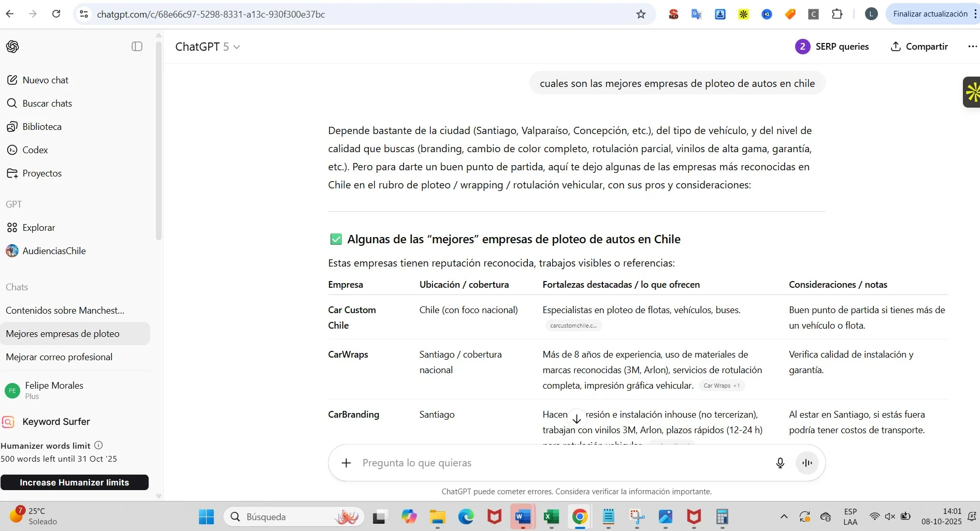Activate the microphone dictation icon
The image size is (980, 531).
(780, 463)
